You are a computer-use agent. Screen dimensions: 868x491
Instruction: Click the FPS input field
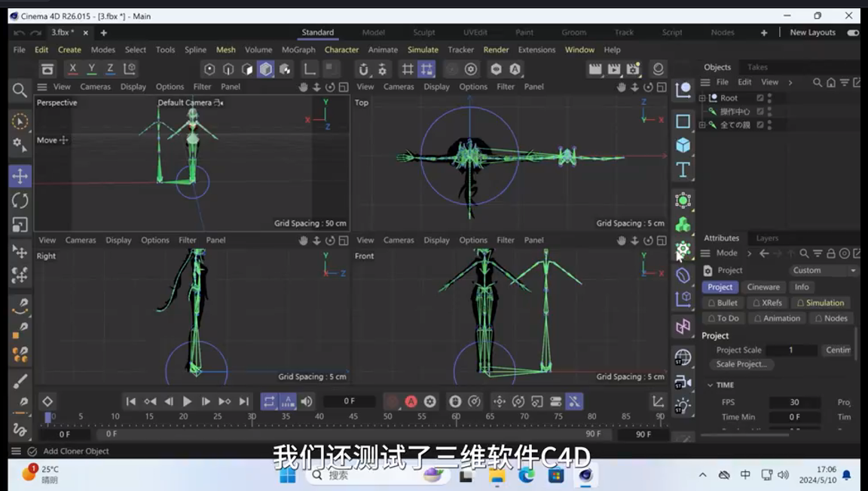[794, 403]
